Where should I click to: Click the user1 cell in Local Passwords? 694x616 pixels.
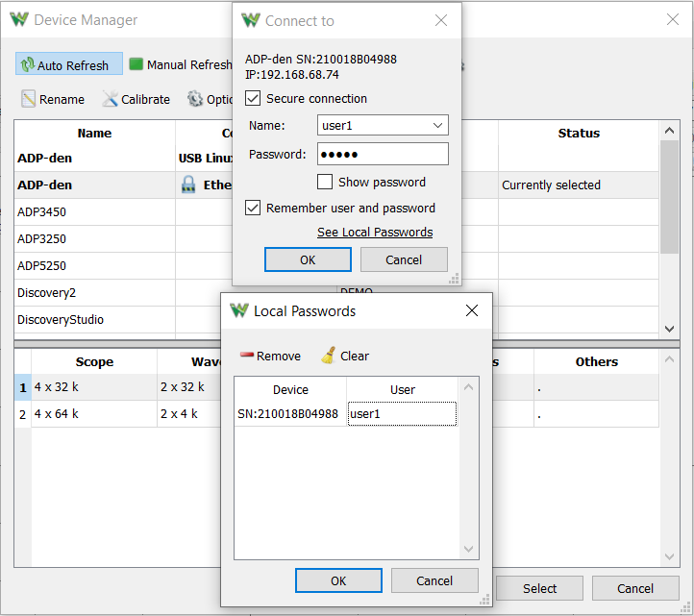pos(402,414)
